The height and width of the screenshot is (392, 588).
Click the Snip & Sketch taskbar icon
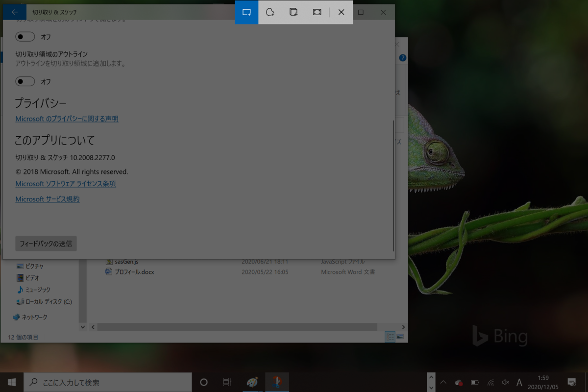tap(277, 382)
